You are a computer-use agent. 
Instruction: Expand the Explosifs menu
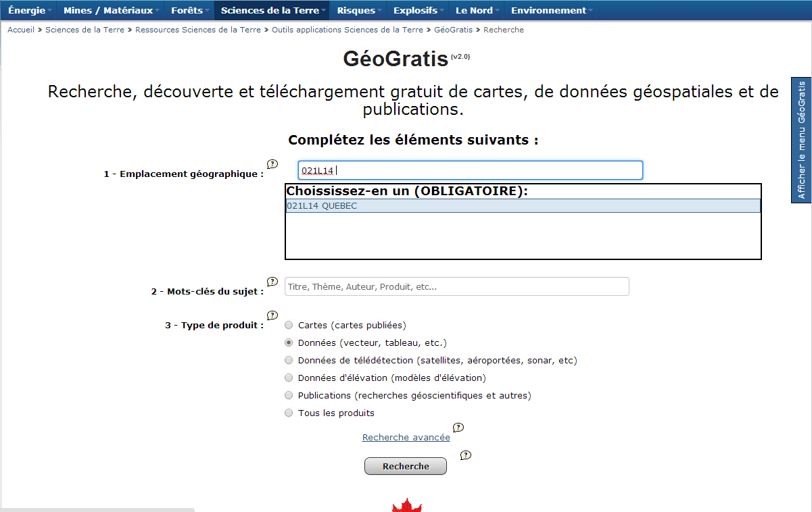(x=418, y=10)
